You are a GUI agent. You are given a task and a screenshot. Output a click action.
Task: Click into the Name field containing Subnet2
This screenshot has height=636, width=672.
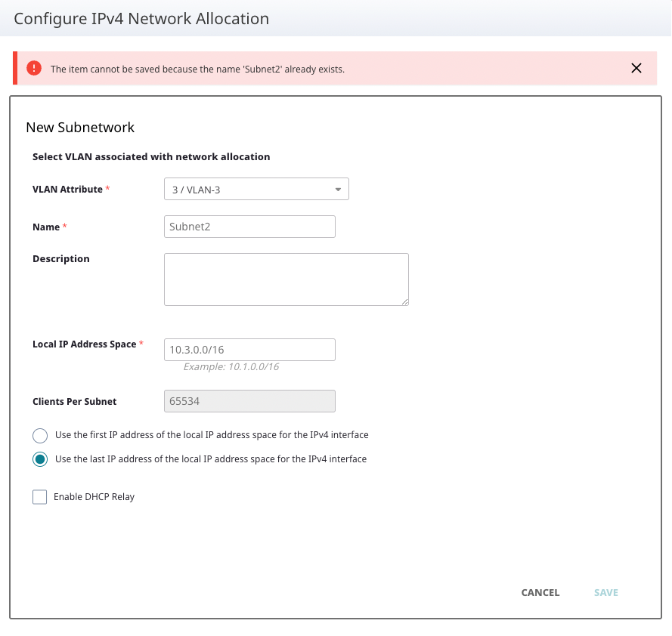pyautogui.click(x=249, y=227)
